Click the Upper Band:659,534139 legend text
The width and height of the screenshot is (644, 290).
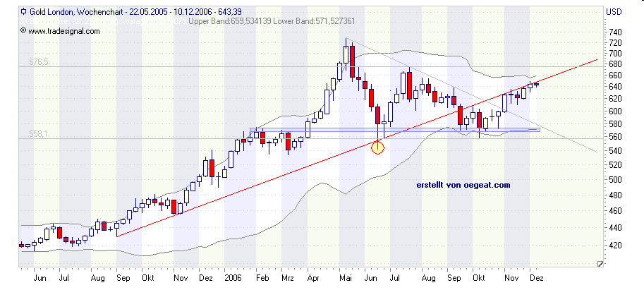(x=229, y=21)
